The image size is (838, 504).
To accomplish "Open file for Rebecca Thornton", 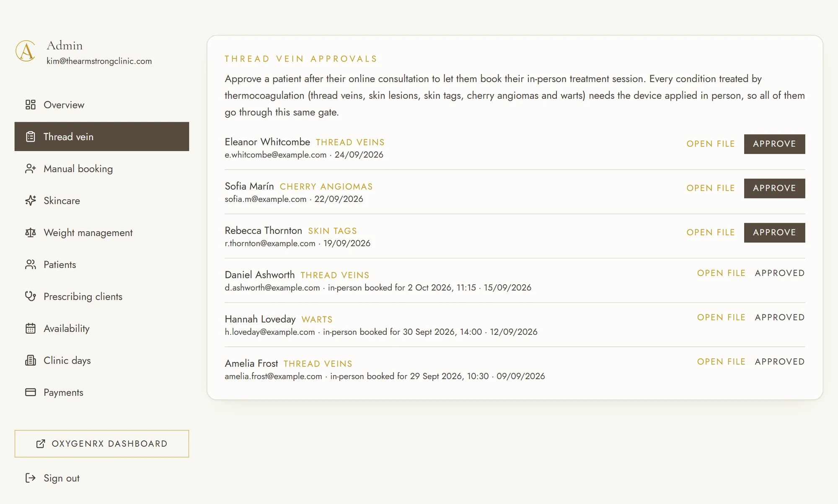I will tap(711, 233).
